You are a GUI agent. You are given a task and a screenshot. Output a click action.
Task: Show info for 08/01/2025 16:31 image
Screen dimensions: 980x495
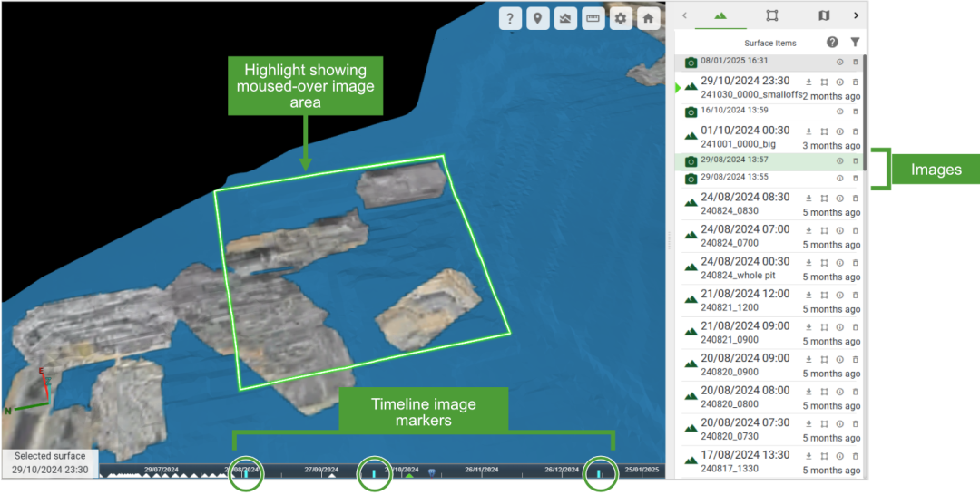click(840, 63)
